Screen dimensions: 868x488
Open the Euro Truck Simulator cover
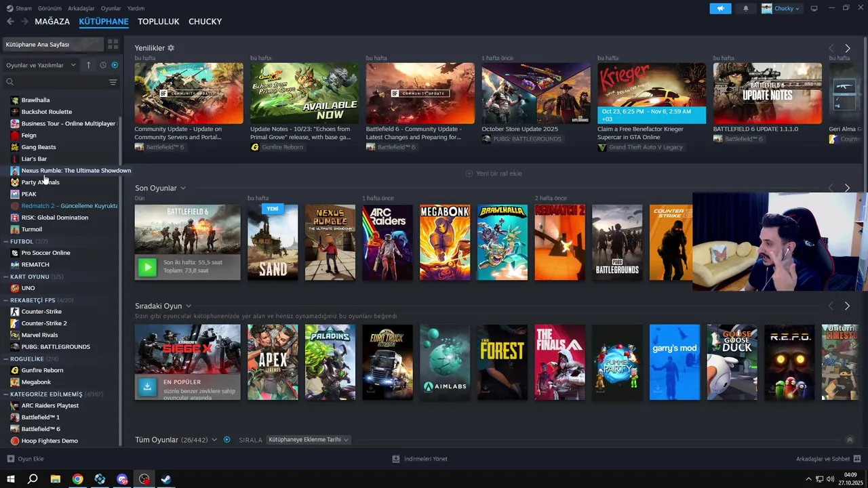coord(387,362)
